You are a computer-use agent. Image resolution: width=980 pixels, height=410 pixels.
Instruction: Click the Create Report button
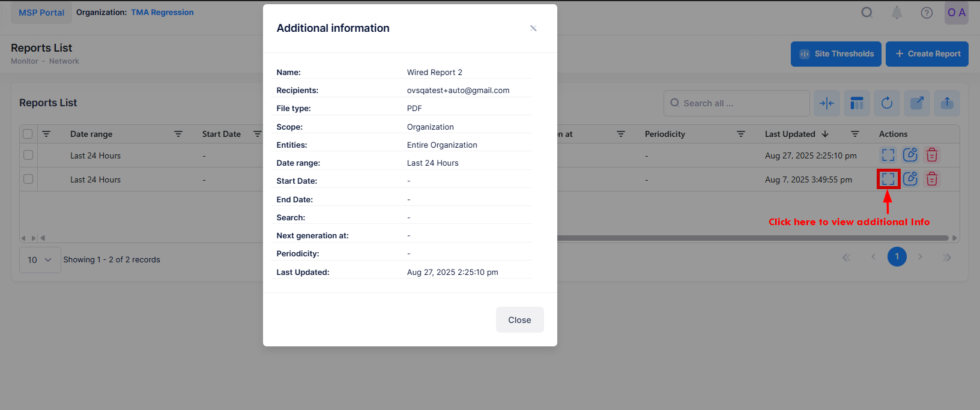927,54
